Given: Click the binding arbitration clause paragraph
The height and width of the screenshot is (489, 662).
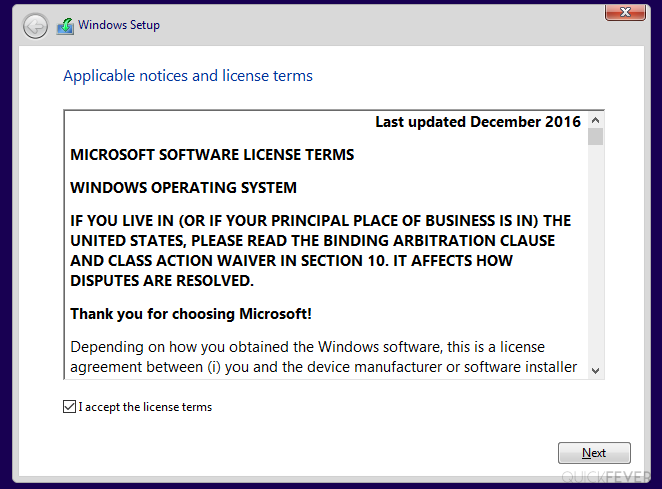Looking at the screenshot, I should [320, 250].
